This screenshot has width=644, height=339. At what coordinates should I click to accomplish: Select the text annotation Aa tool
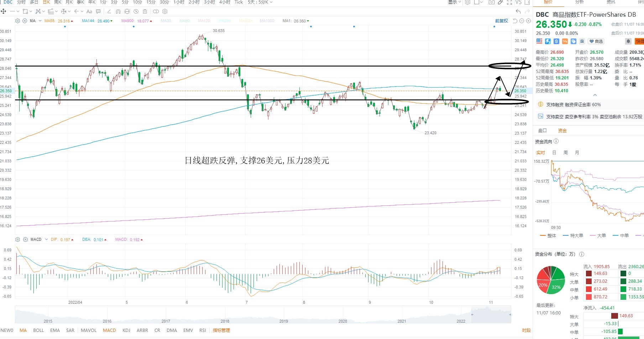(89, 11)
